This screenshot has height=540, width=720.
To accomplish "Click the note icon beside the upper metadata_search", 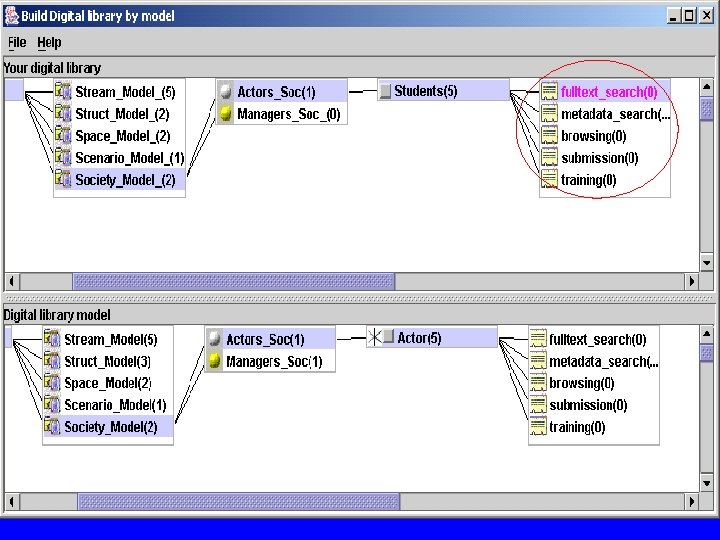I will coord(549,113).
